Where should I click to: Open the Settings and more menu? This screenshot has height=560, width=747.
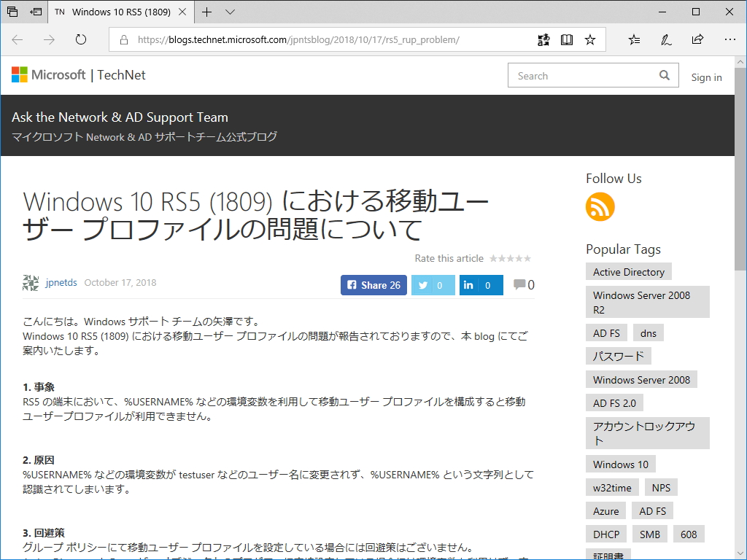tap(730, 39)
